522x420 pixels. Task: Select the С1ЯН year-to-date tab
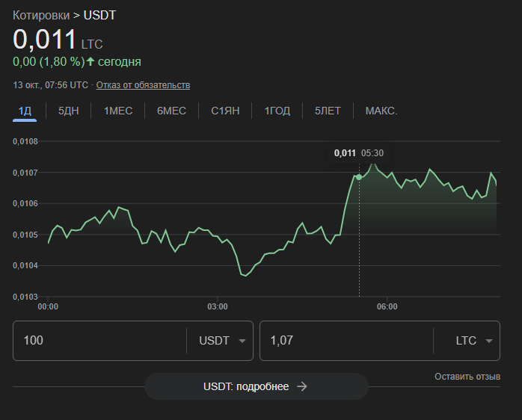click(x=225, y=111)
